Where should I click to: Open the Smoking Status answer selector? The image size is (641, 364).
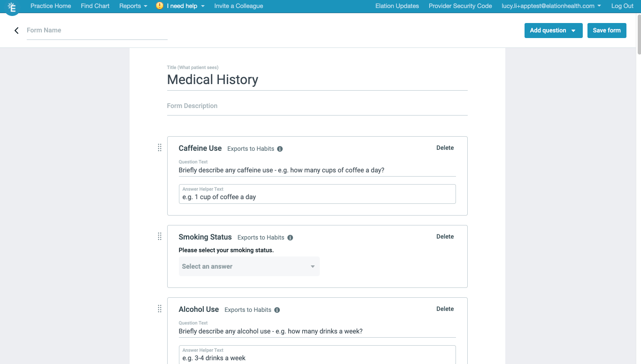point(249,266)
